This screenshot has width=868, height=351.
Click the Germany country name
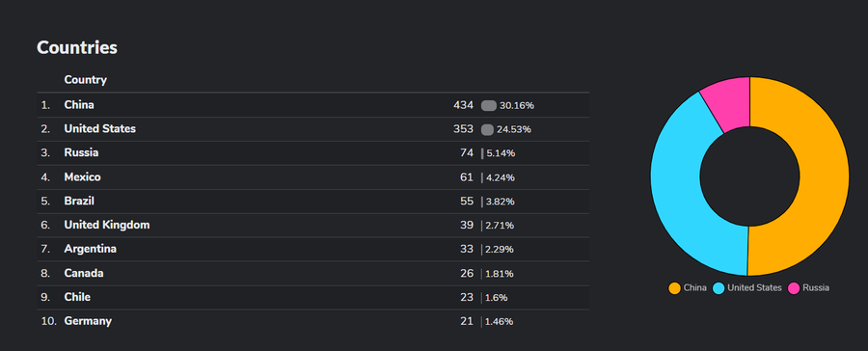(x=88, y=321)
